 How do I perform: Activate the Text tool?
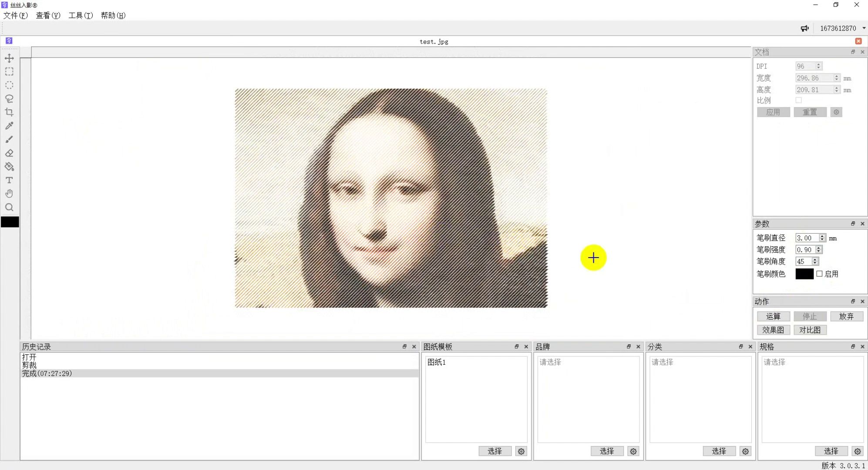(9, 180)
